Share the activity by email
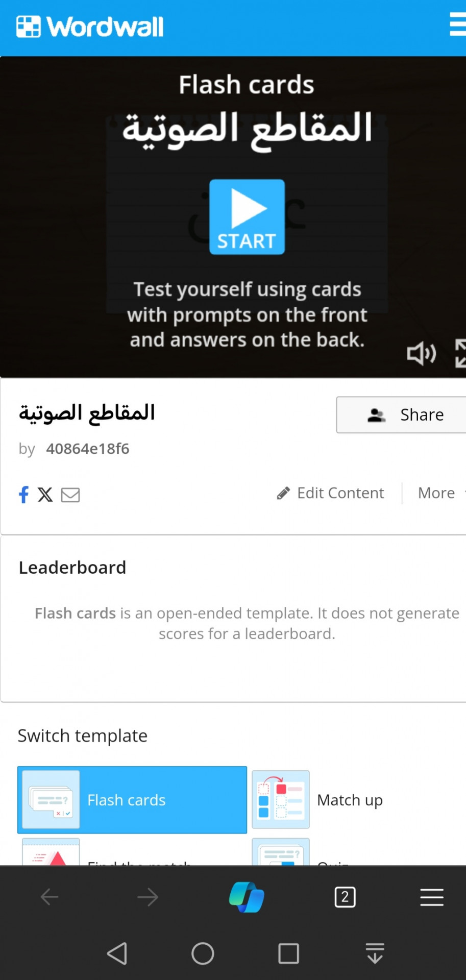 coord(70,495)
